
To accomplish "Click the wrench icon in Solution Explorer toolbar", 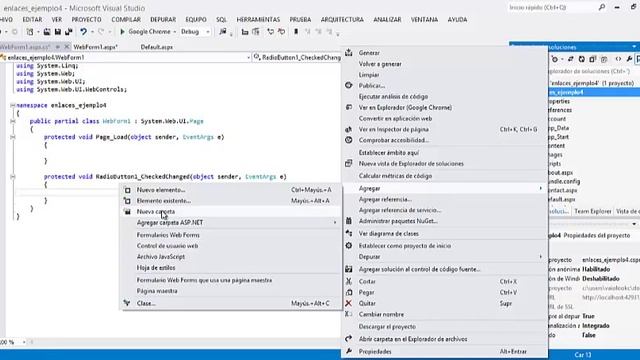I will 629,59.
